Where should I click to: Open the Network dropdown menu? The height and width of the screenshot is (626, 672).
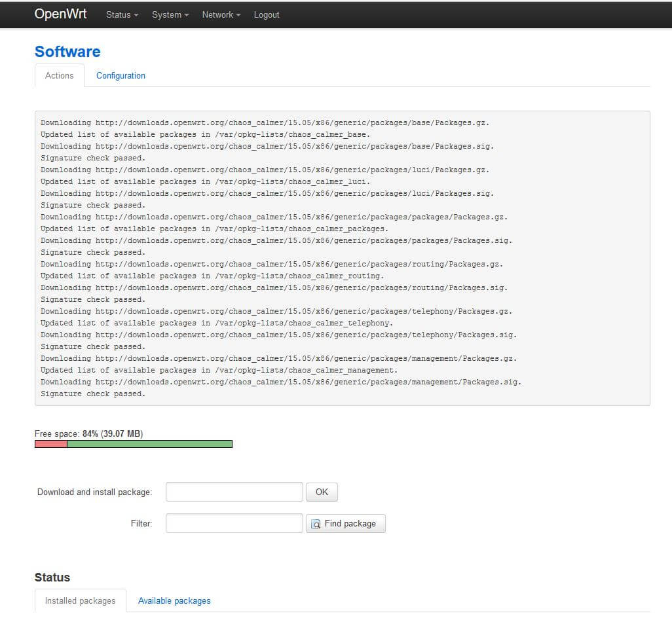pos(221,14)
